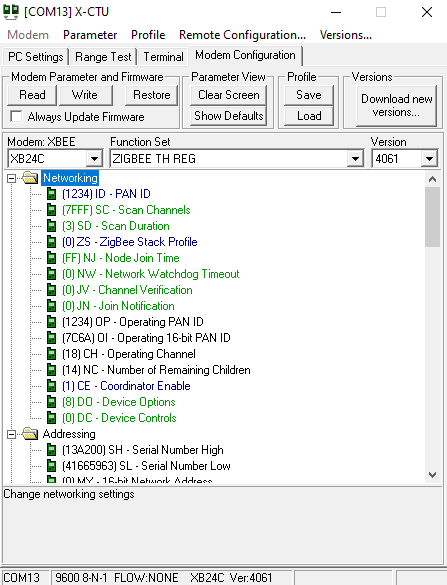Click the module icon beside ZS - ZigBee Stack Profile

pos(51,242)
